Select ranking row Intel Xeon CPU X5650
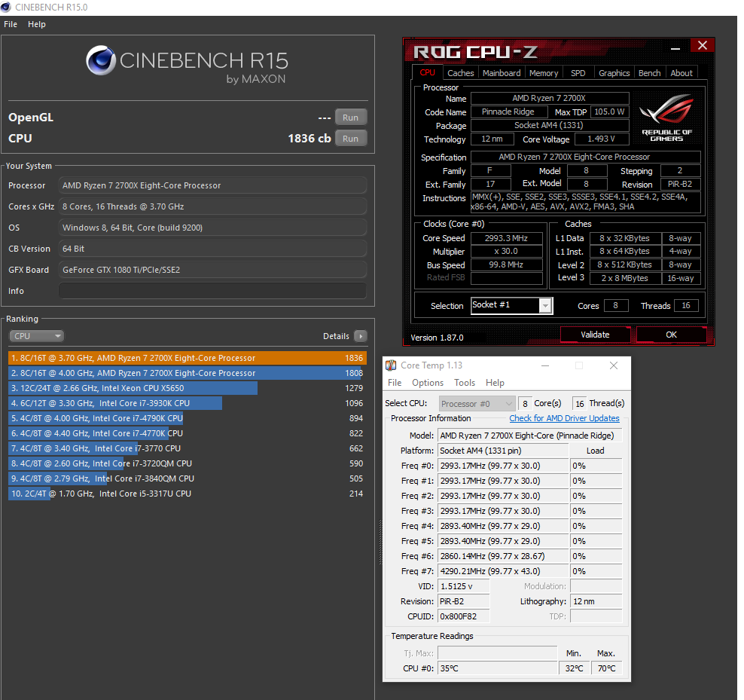This screenshot has height=700, width=744. pyautogui.click(x=188, y=388)
